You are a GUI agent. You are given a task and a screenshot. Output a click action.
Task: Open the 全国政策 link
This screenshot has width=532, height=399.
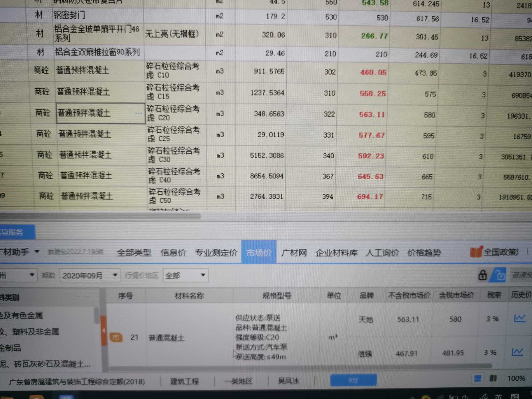[501, 252]
